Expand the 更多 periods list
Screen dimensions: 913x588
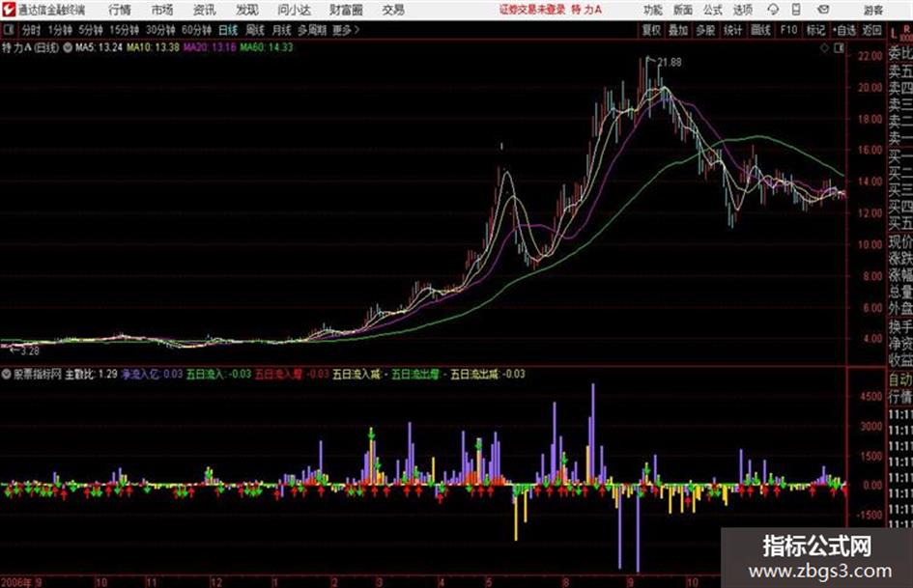346,30
